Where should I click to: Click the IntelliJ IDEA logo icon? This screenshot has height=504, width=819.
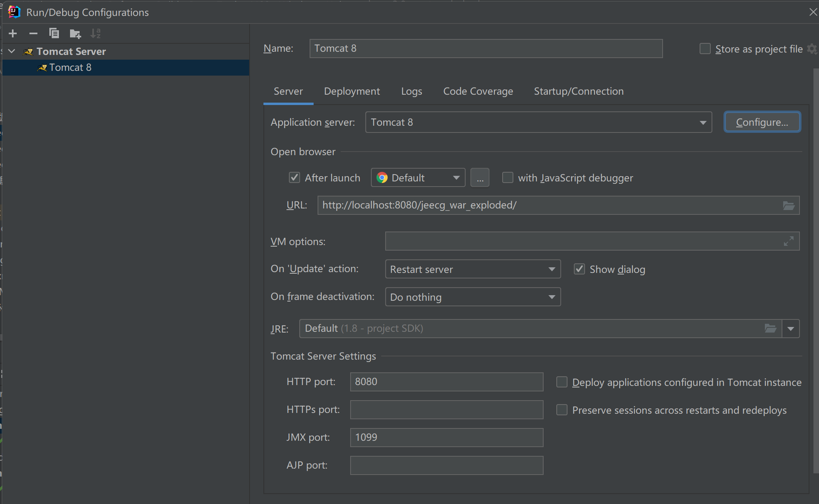14,12
